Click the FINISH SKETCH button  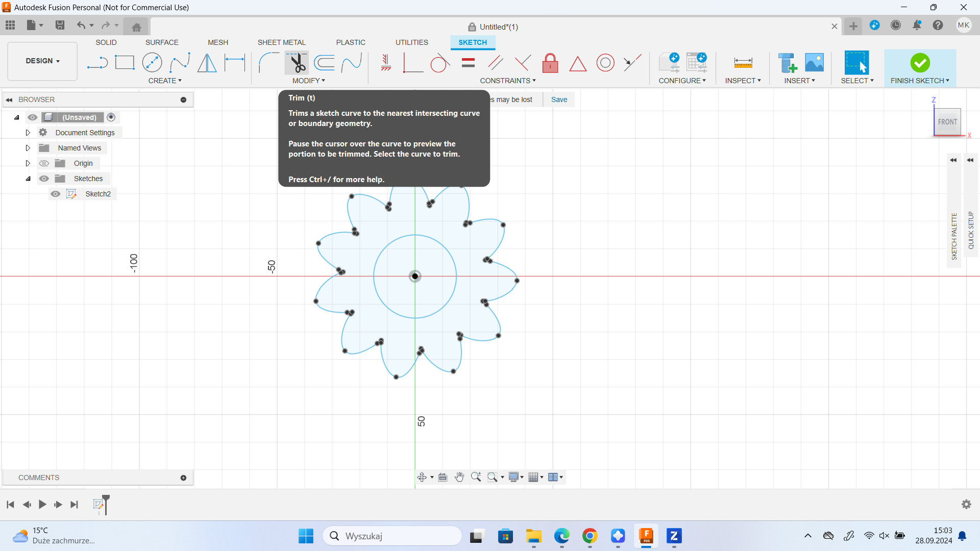tap(920, 67)
